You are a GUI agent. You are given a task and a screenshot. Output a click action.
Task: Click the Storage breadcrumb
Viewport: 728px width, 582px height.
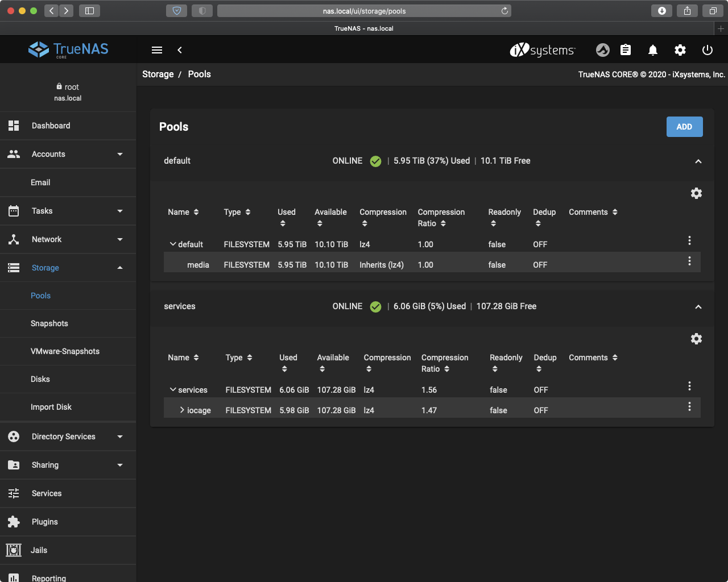tap(158, 74)
